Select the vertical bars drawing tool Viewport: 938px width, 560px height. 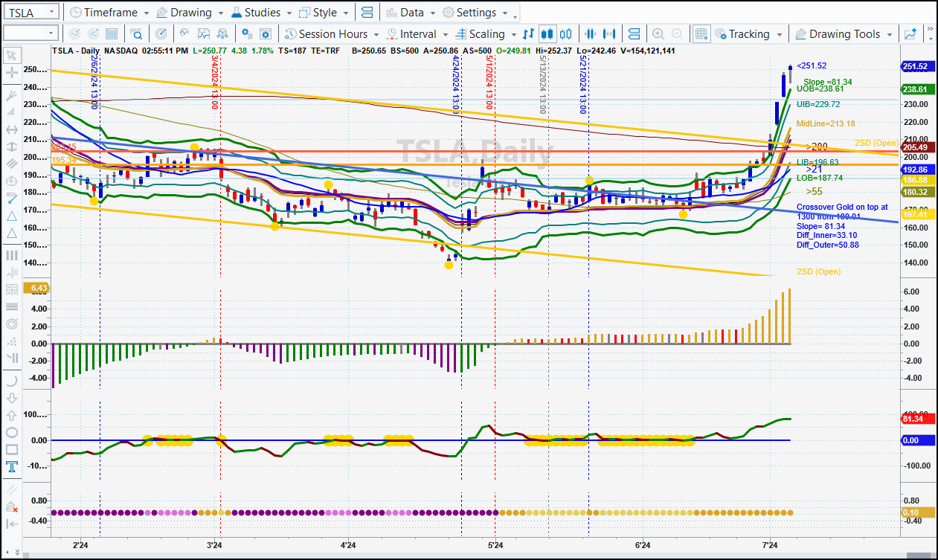[12, 255]
